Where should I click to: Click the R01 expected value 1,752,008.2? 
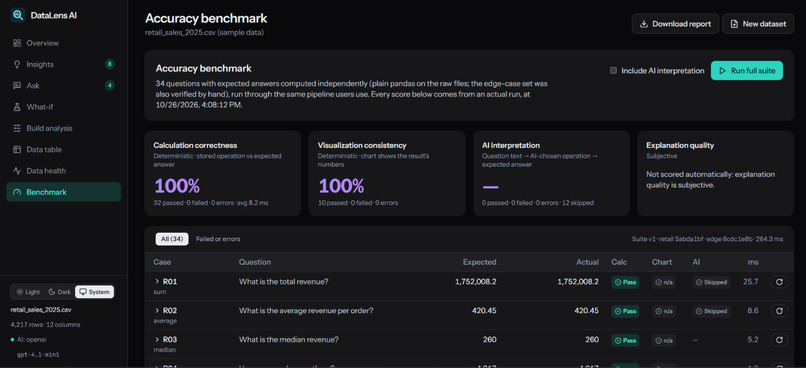coord(475,282)
